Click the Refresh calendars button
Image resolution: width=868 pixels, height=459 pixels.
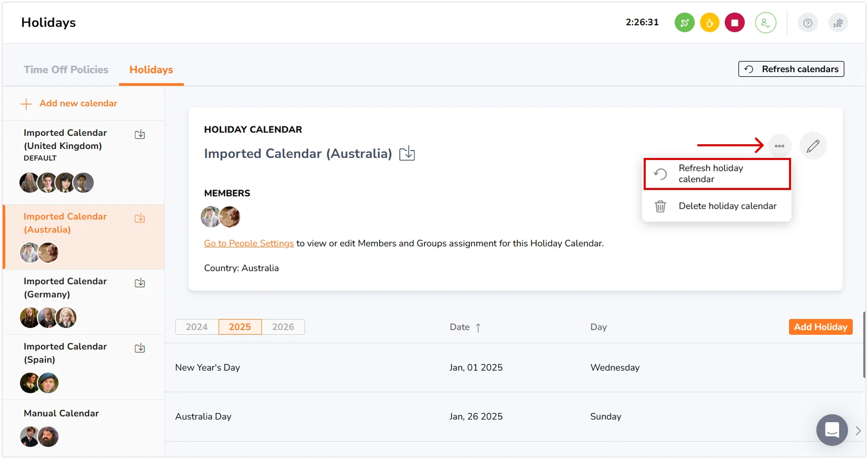(x=791, y=69)
